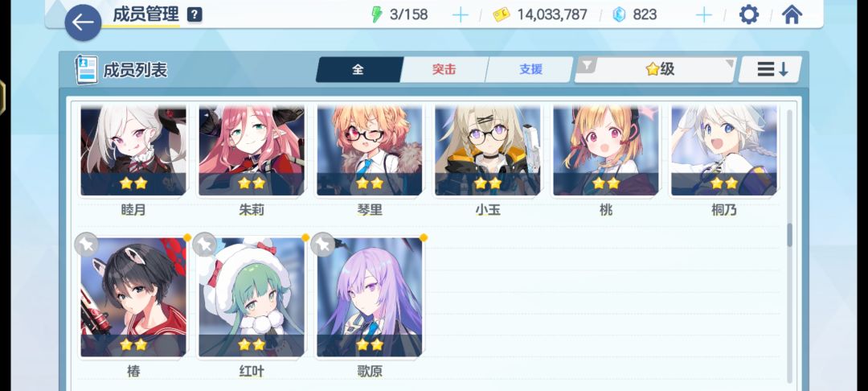Return to the home screen icon

792,14
